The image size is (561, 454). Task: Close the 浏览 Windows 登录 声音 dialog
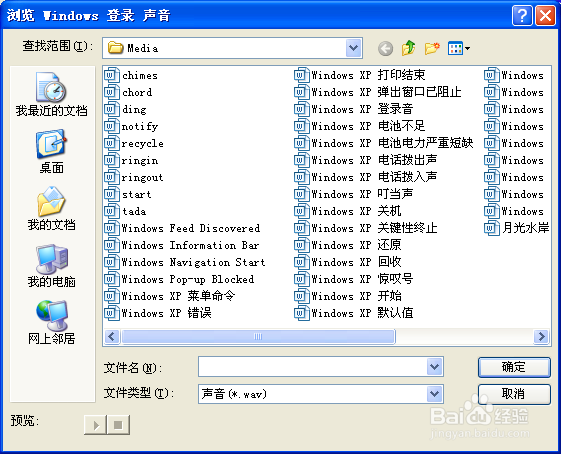point(545,16)
